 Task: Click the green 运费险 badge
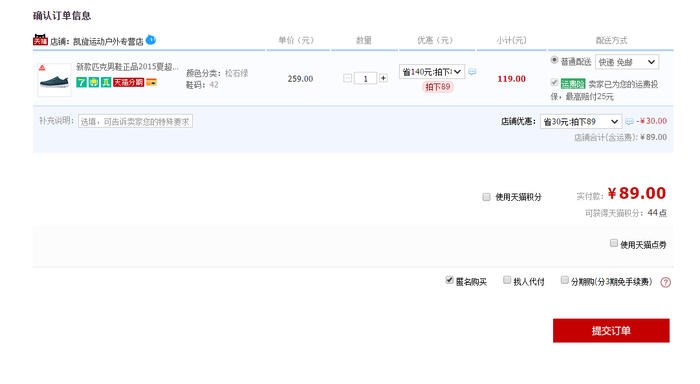573,83
